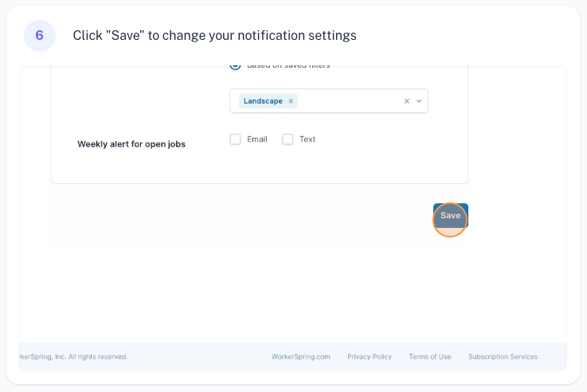
Task: Open the WorkerSpring.com footer link
Action: [300, 357]
